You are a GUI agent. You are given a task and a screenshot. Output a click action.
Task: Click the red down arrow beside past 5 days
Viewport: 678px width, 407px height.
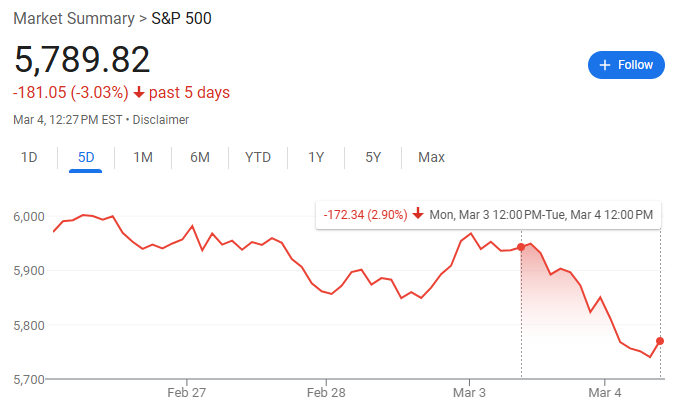coord(139,93)
